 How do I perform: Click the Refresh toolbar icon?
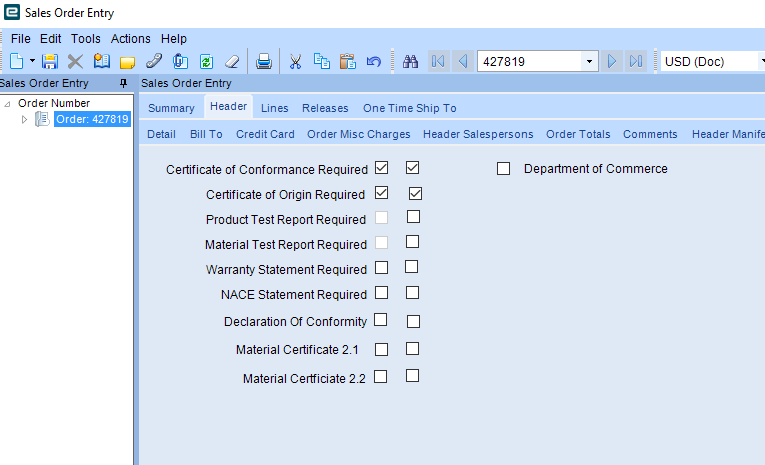pos(206,62)
